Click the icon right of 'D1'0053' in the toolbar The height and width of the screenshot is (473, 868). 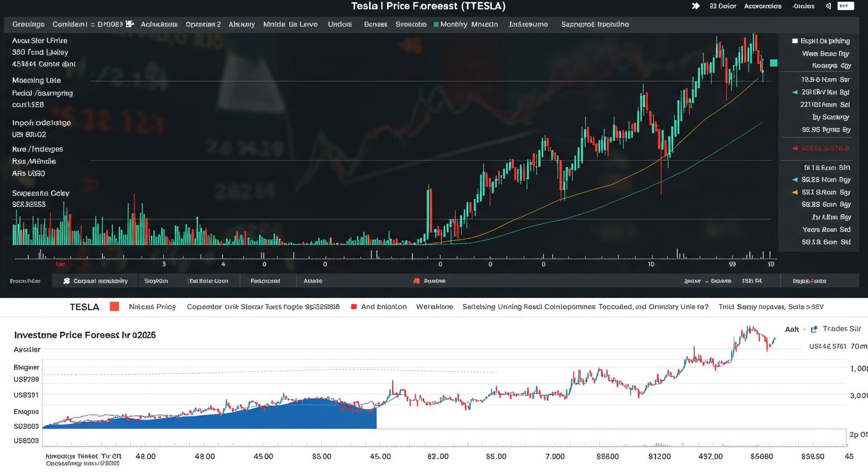(x=129, y=25)
